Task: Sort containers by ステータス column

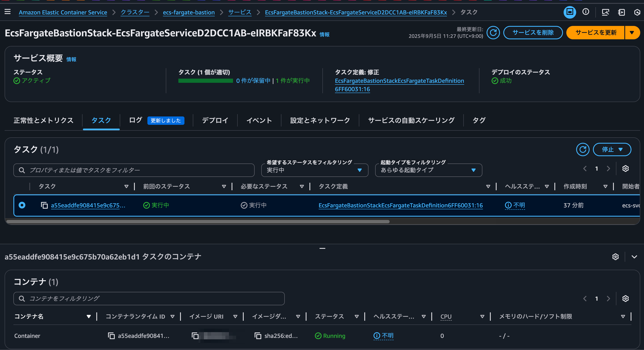Action: click(357, 317)
